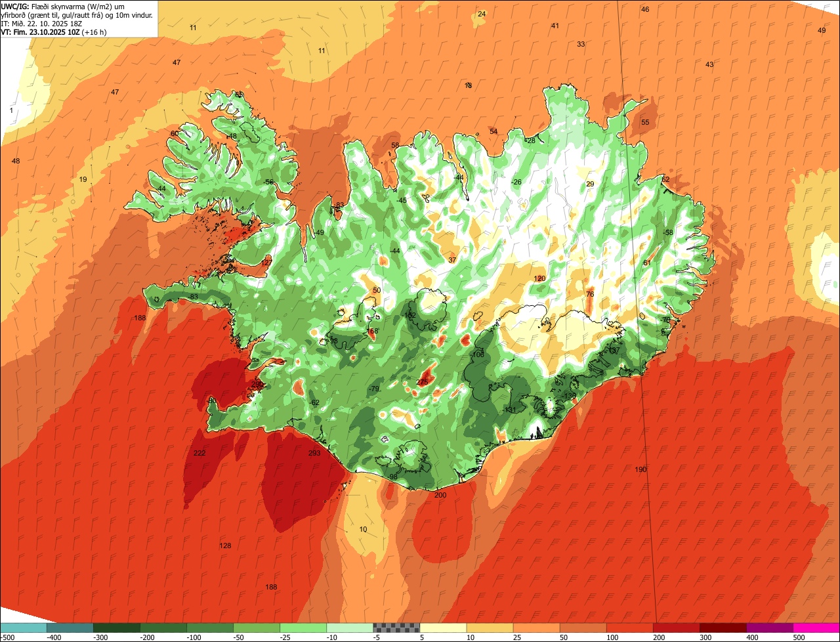Click the map value "-56" in the Westfjords
The width and height of the screenshot is (840, 642).
(268, 182)
